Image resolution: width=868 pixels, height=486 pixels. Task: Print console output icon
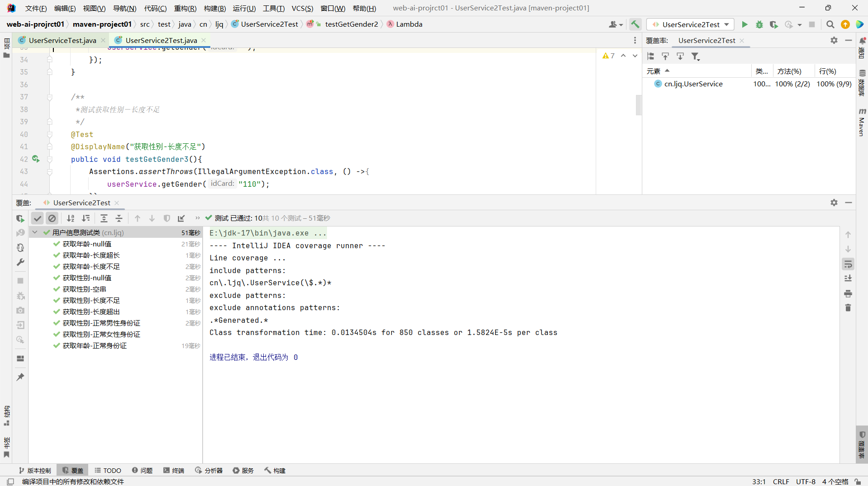(848, 293)
